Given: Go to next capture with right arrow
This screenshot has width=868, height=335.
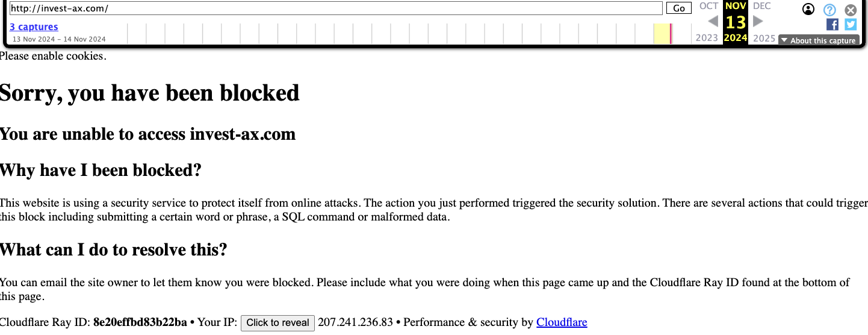Looking at the screenshot, I should [x=758, y=22].
